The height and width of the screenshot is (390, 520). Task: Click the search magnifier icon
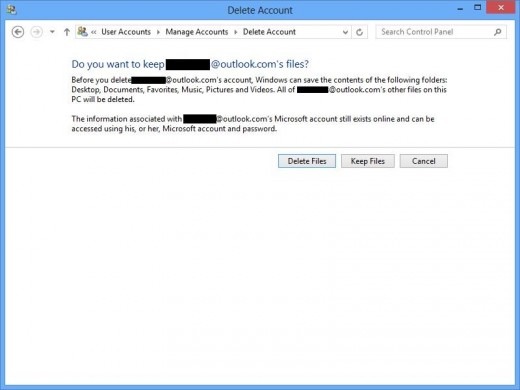pyautogui.click(x=498, y=32)
